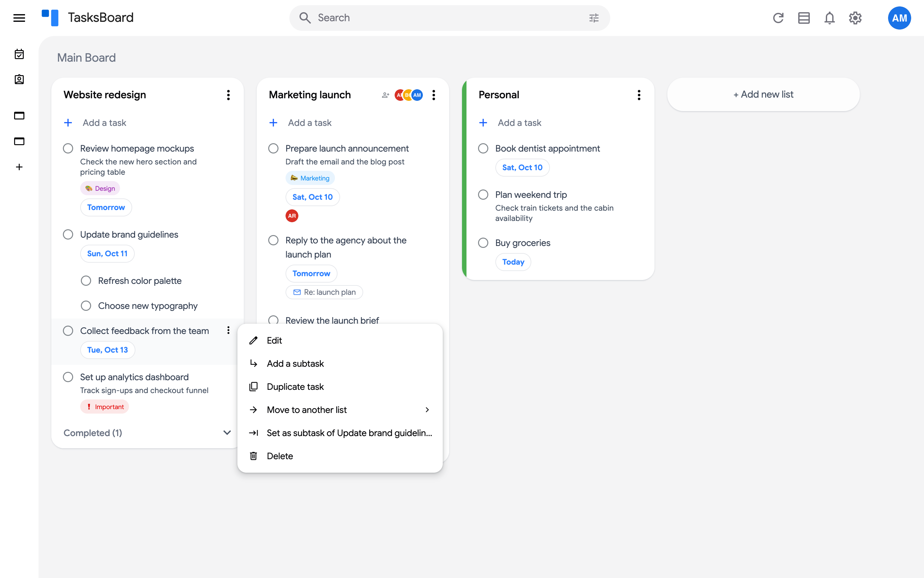The image size is (924, 578).
Task: Mark Update brand guidelines as complete
Action: click(68, 234)
